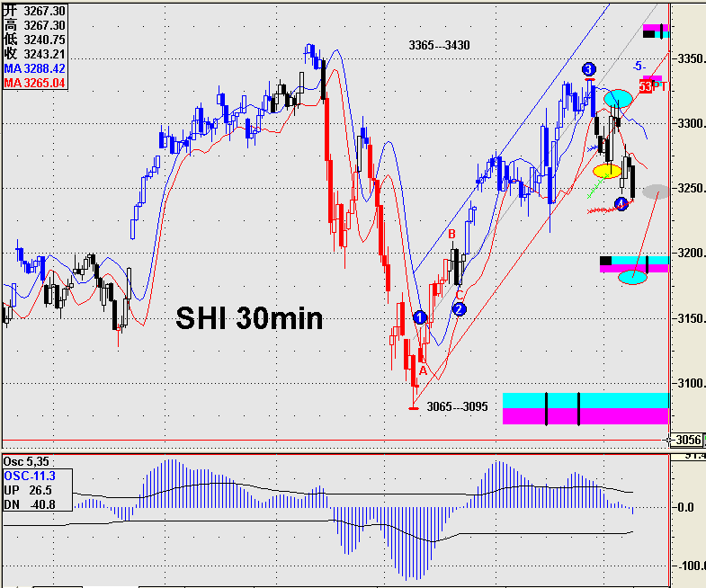Click the blue wave marker labeled 2
Screen dimensions: 706x588
coord(459,309)
